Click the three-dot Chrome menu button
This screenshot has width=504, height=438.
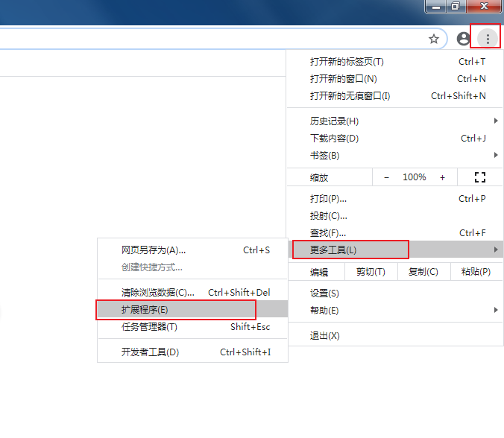click(x=488, y=39)
